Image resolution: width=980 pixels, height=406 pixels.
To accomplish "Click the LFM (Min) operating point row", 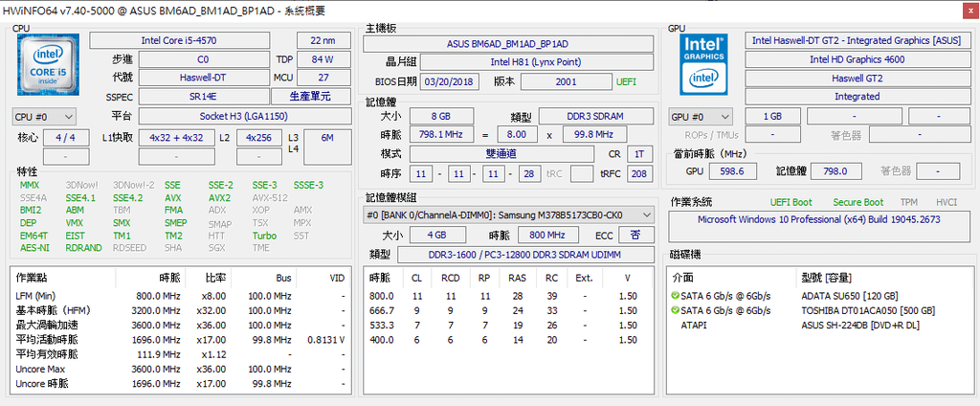I will pos(181,296).
